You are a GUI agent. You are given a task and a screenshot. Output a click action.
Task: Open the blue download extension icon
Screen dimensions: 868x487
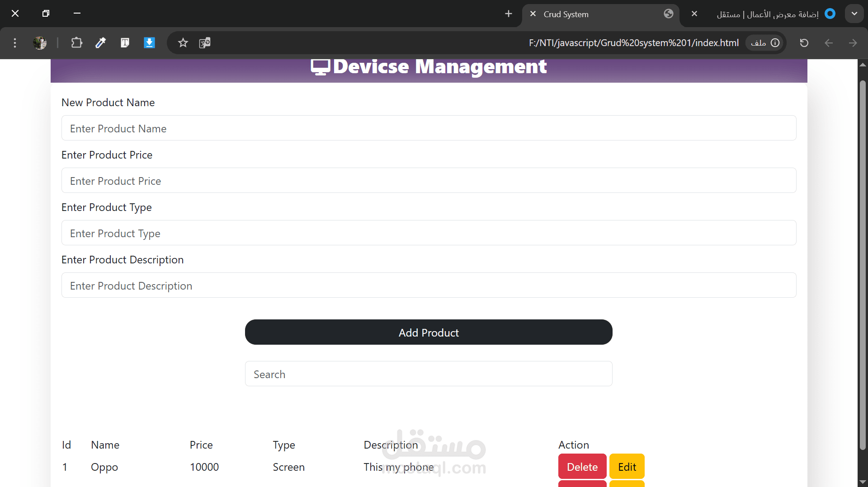(149, 43)
